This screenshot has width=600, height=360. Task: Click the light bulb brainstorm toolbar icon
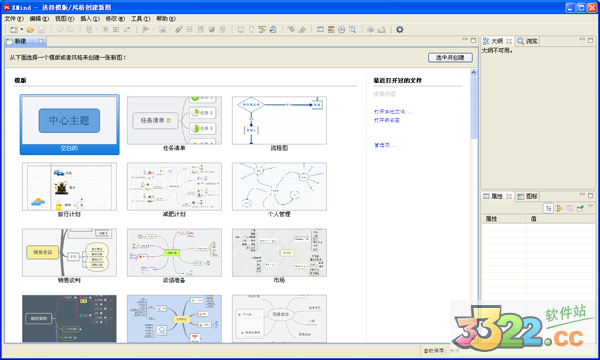pyautogui.click(x=251, y=29)
